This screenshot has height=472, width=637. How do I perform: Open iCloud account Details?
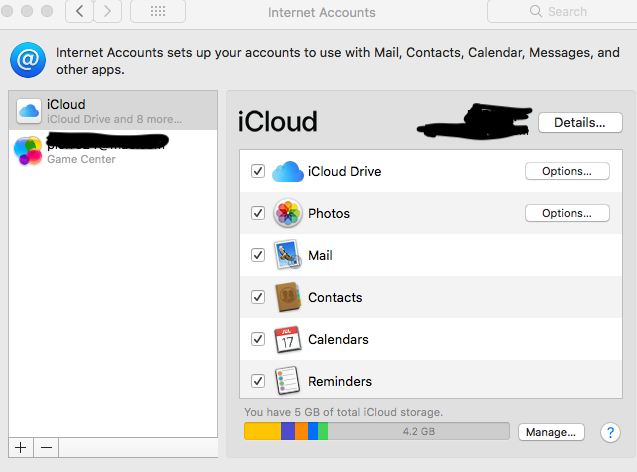[580, 123]
